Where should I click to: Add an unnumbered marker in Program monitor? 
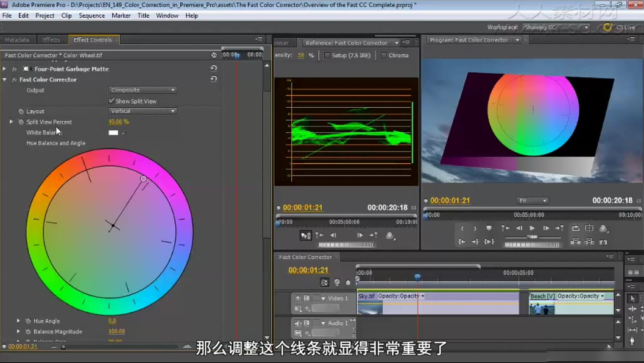(x=489, y=228)
